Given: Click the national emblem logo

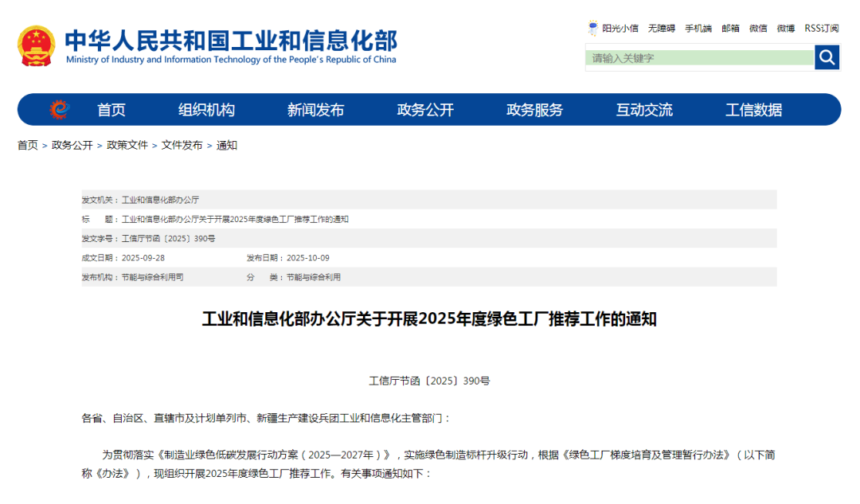Looking at the screenshot, I should tap(37, 46).
